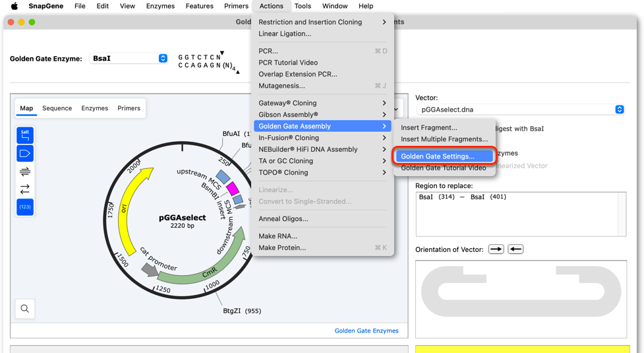Open the magnifier search icon
Image resolution: width=644 pixels, height=353 pixels.
25,309
